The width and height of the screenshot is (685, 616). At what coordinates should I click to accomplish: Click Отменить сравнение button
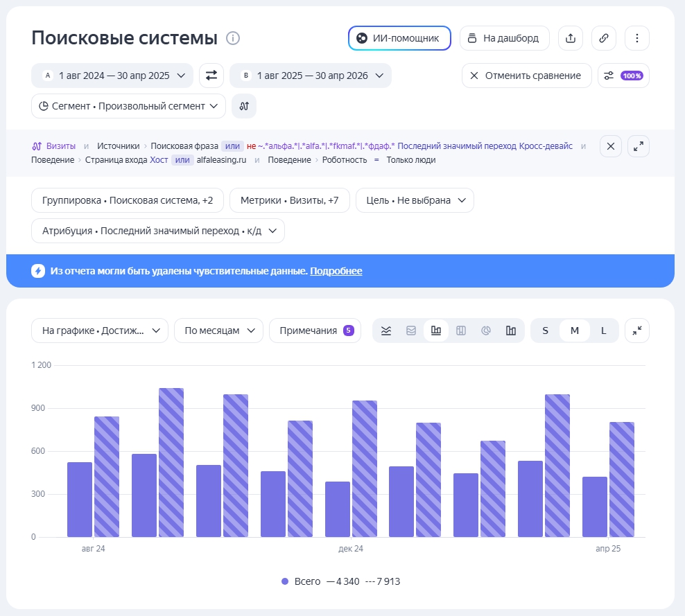click(x=526, y=76)
